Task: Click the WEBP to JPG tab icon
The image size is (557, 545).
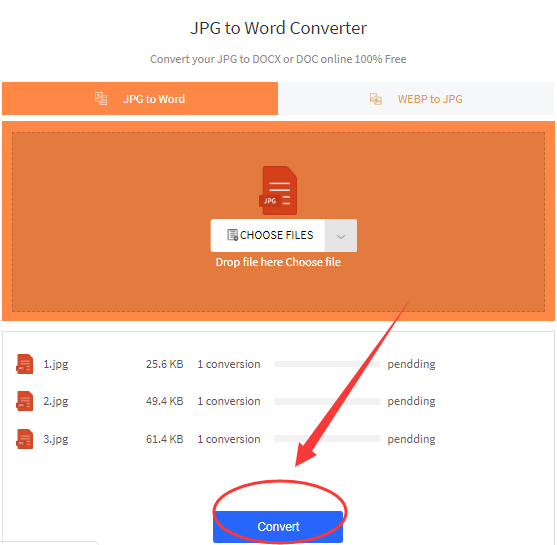Action: (x=376, y=99)
